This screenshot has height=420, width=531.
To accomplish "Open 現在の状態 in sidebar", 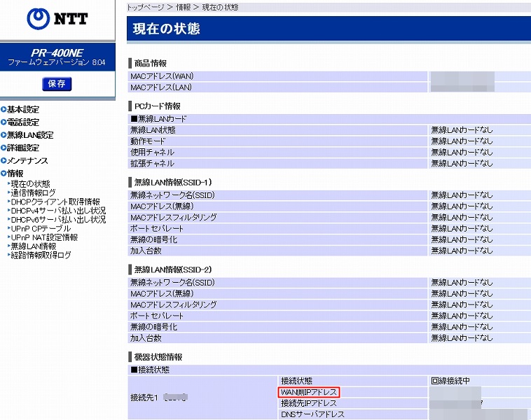I will (31, 184).
